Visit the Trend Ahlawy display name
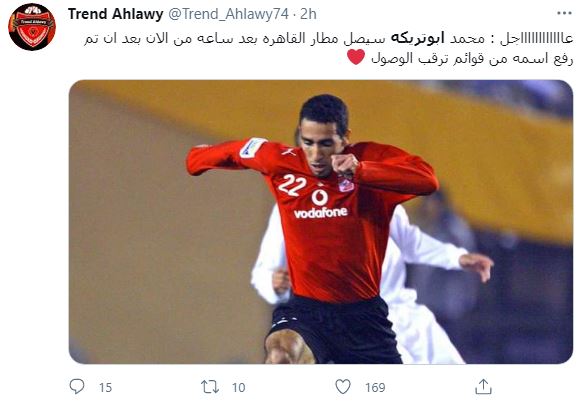 point(116,14)
